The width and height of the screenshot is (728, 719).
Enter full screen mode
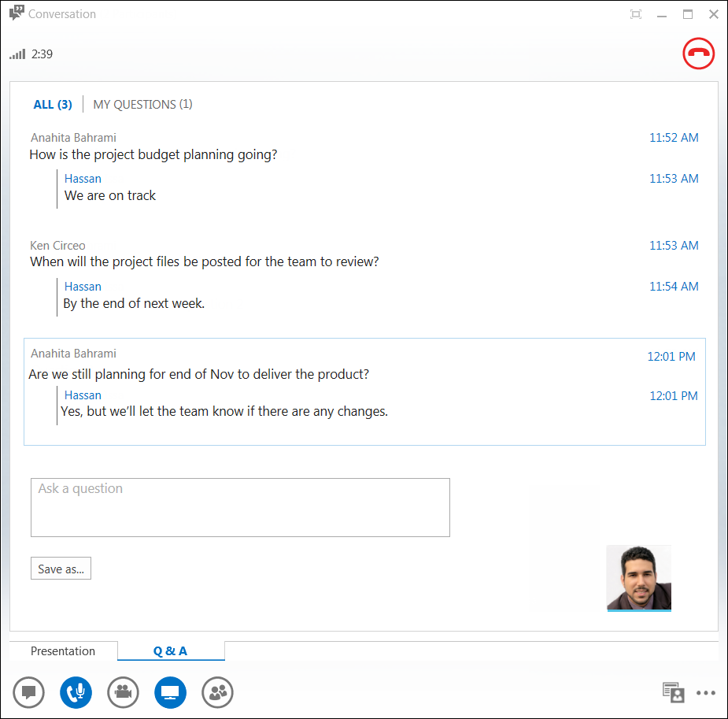point(635,13)
